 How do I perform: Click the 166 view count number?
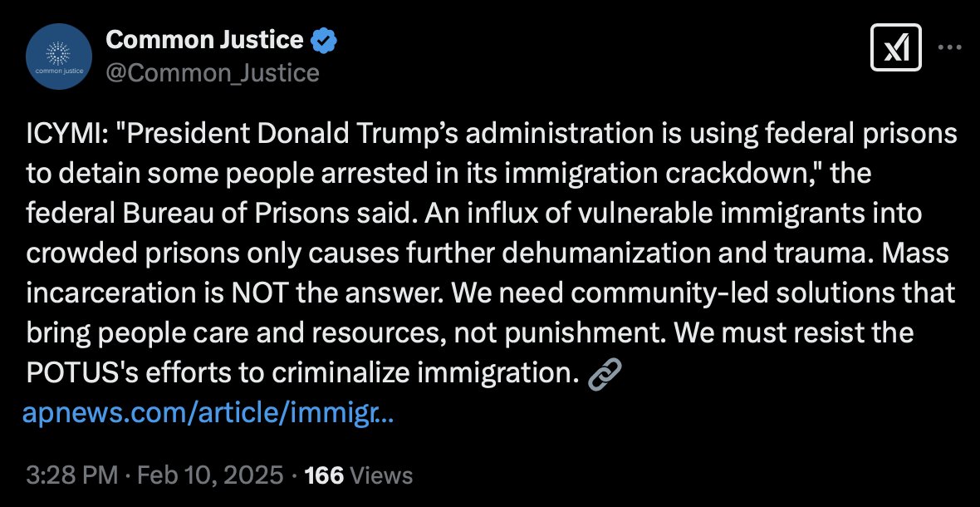[x=324, y=475]
